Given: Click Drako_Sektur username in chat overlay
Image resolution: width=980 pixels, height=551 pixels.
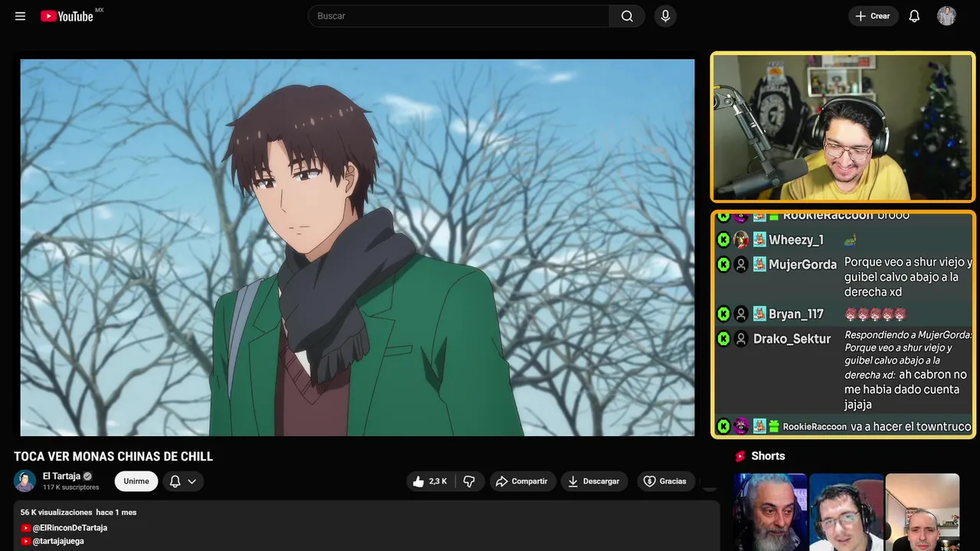Looking at the screenshot, I should pyautogui.click(x=792, y=339).
